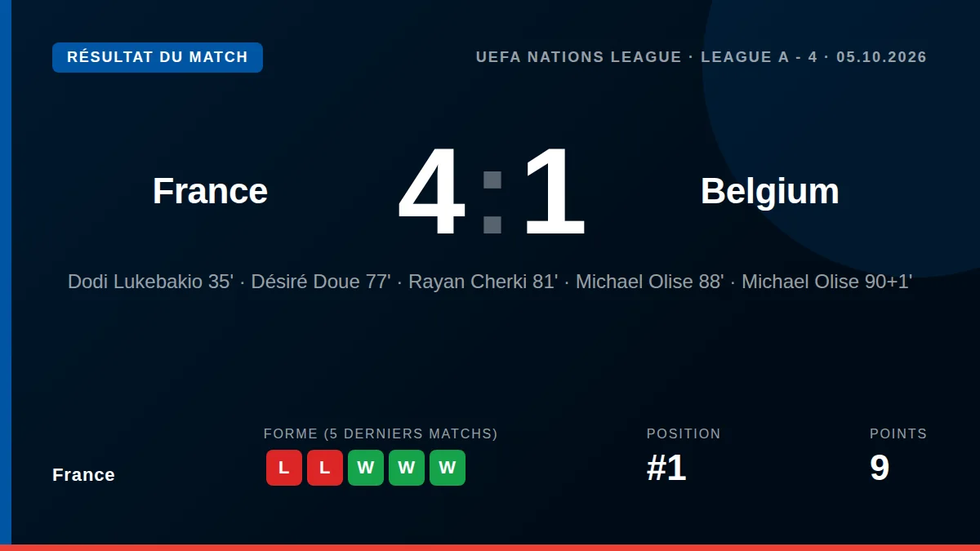Viewport: 980px width, 551px height.
Task: Click scorer Rayan Cherki 81'
Action: pyautogui.click(x=483, y=282)
